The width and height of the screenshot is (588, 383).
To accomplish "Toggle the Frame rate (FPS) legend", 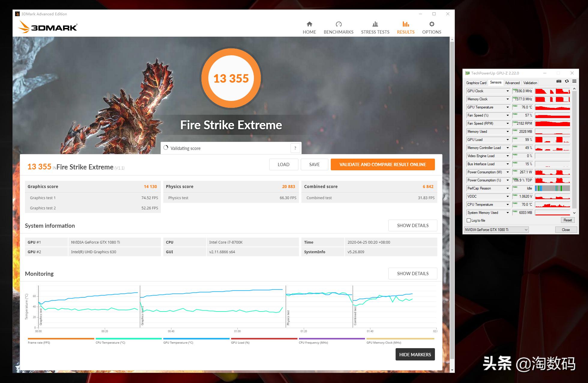I will click(x=39, y=342).
